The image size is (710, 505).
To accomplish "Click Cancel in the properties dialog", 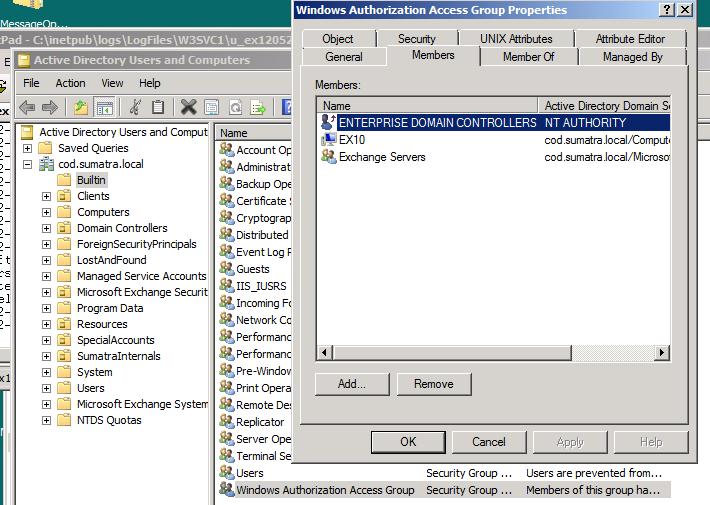I will pyautogui.click(x=489, y=442).
